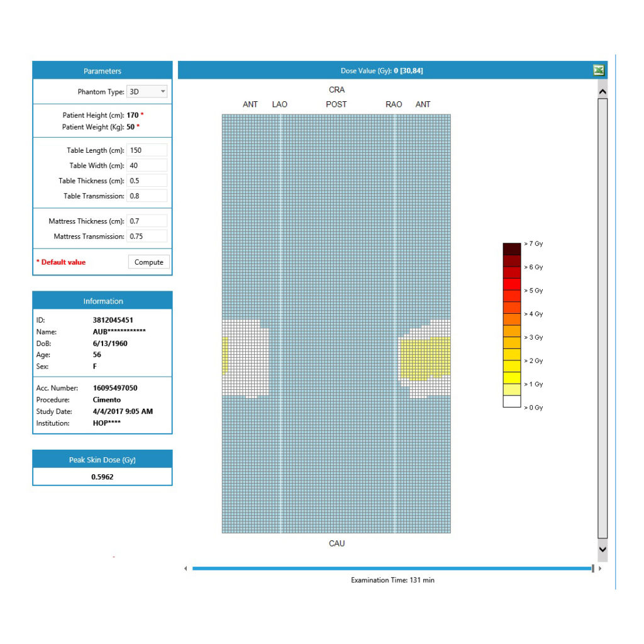This screenshot has height=644, width=644.
Task: Select the Table Thickness field
Action: tap(147, 180)
